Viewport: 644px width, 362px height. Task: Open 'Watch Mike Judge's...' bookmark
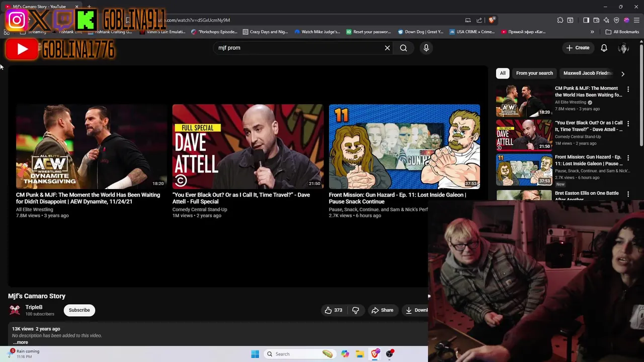pos(317,32)
